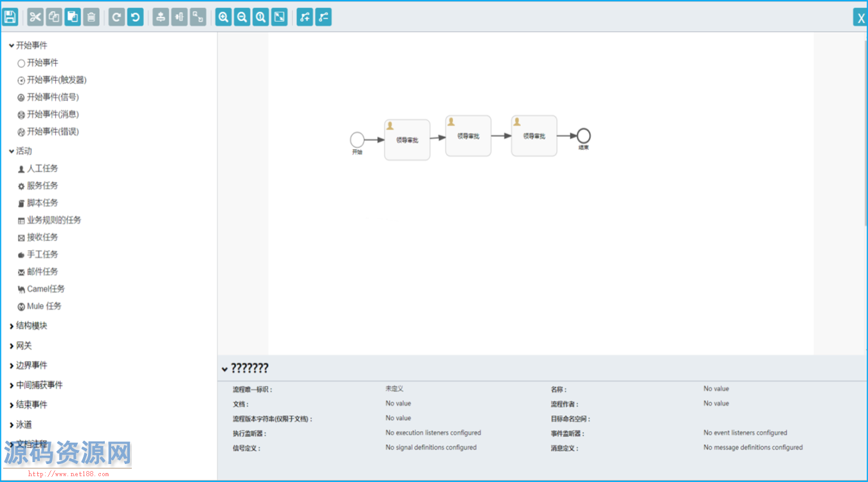
Task: Click the align vertical toolbar icon
Action: coord(160,17)
